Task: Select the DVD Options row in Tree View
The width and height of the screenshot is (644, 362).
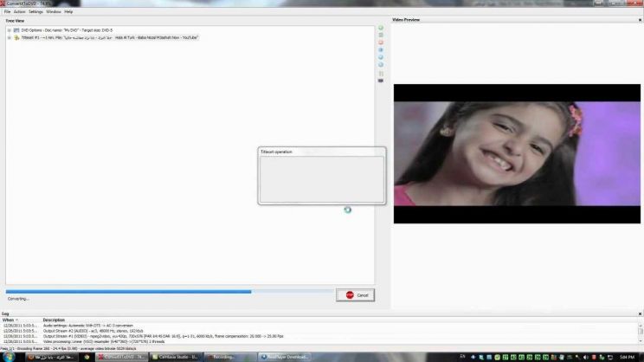Action: coord(67,30)
